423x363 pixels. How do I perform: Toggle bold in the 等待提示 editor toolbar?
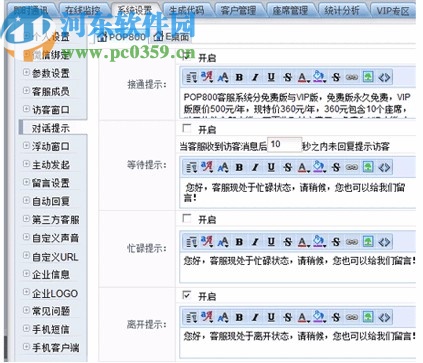[239, 167]
